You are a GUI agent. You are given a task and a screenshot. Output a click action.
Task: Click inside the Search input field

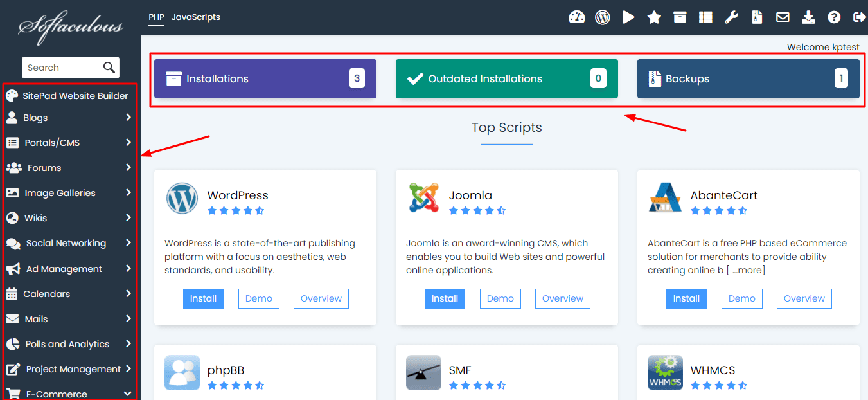[x=61, y=68]
